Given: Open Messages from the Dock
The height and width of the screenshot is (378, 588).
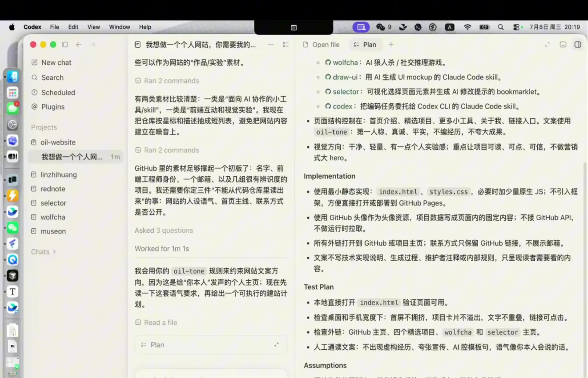Looking at the screenshot, I should (x=12, y=108).
